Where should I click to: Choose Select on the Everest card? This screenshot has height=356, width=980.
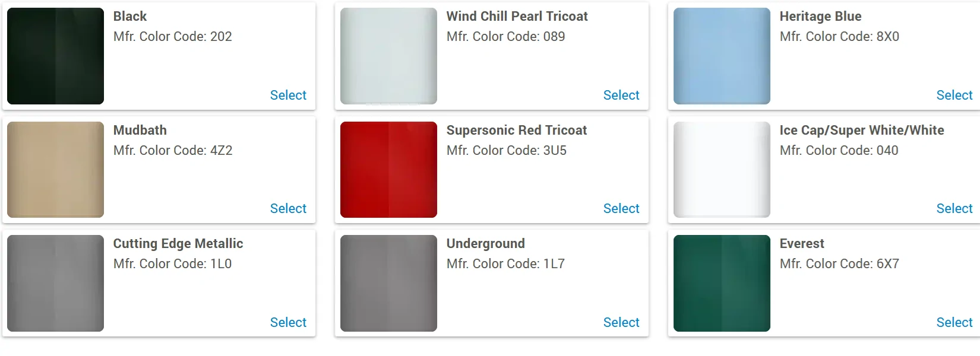[x=954, y=322]
